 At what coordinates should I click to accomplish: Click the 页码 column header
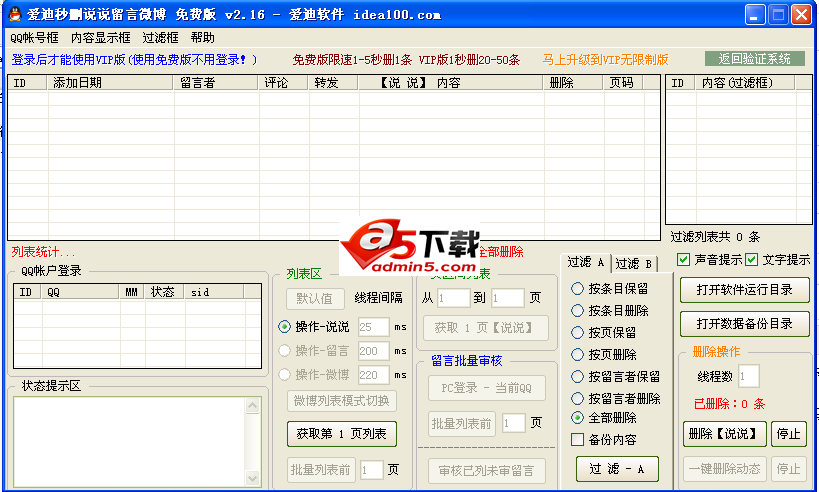click(x=624, y=83)
